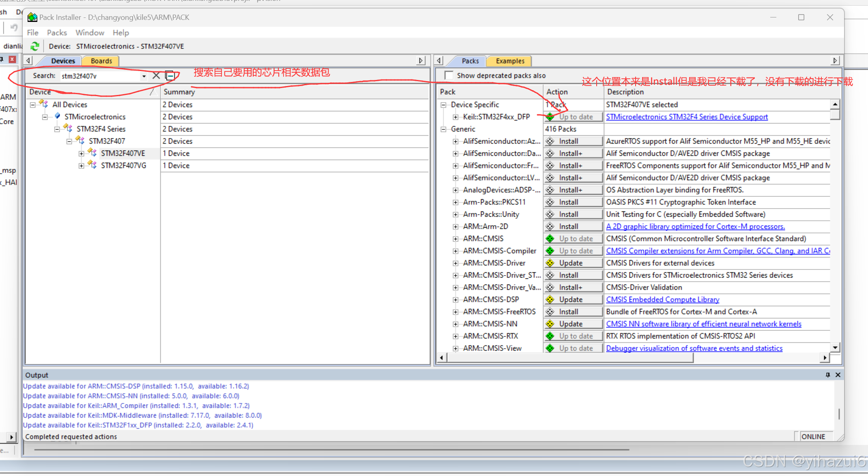Click the ONLINE status indicator

pyautogui.click(x=813, y=437)
